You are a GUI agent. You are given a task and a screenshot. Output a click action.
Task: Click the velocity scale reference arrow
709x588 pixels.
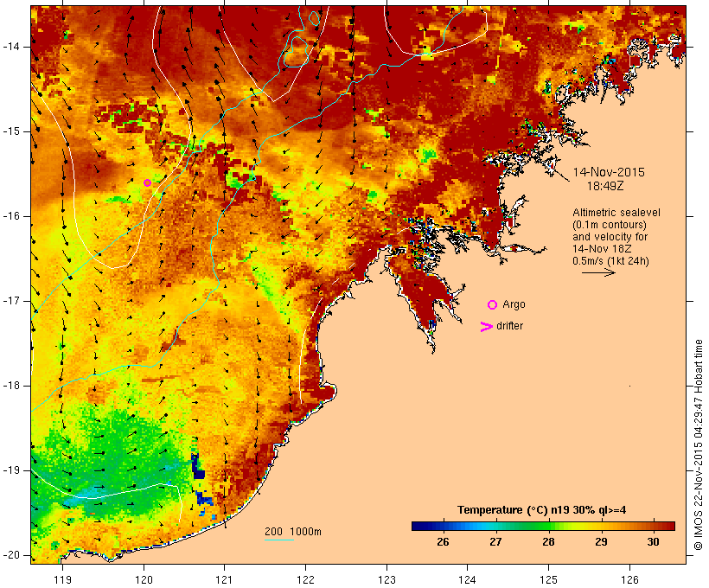click(598, 272)
